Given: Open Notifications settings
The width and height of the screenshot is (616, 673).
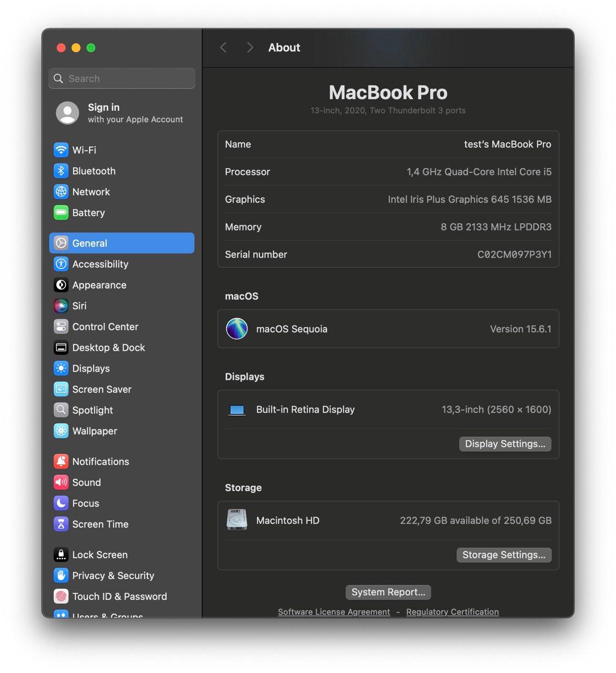Looking at the screenshot, I should click(100, 461).
